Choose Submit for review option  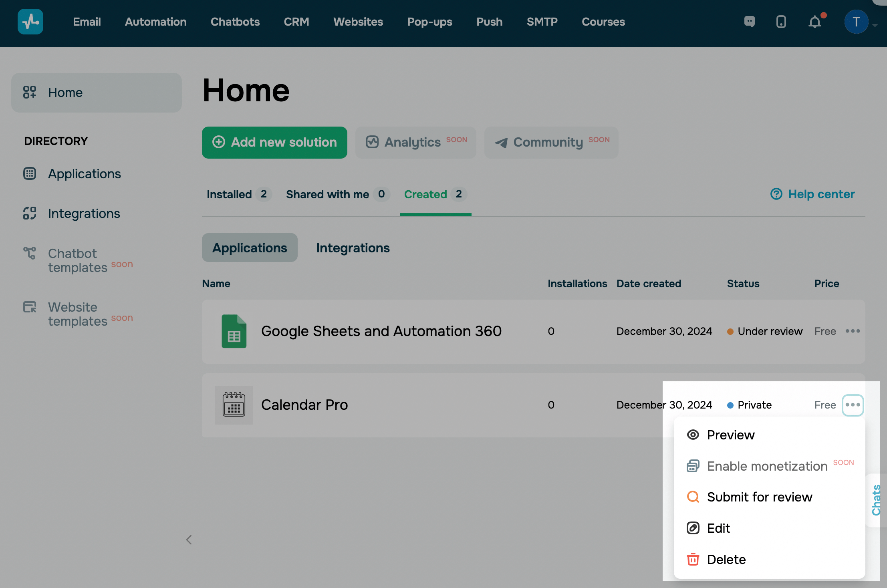[x=759, y=497]
